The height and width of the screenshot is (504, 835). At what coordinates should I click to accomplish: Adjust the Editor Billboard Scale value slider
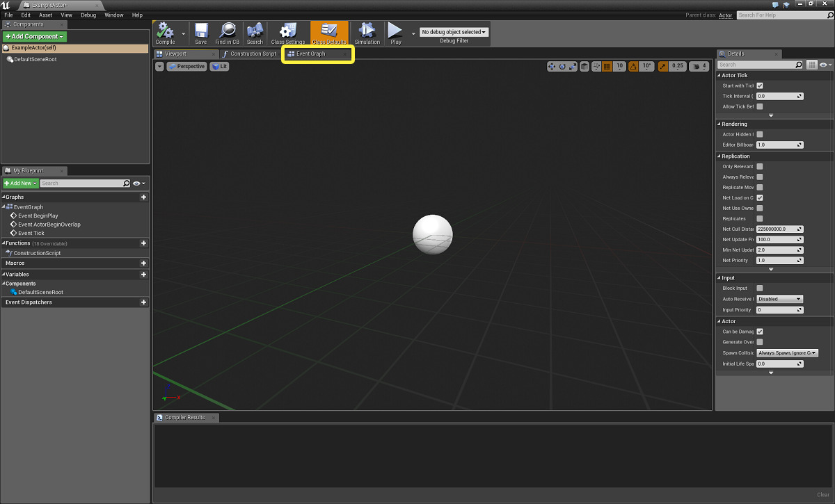(778, 145)
